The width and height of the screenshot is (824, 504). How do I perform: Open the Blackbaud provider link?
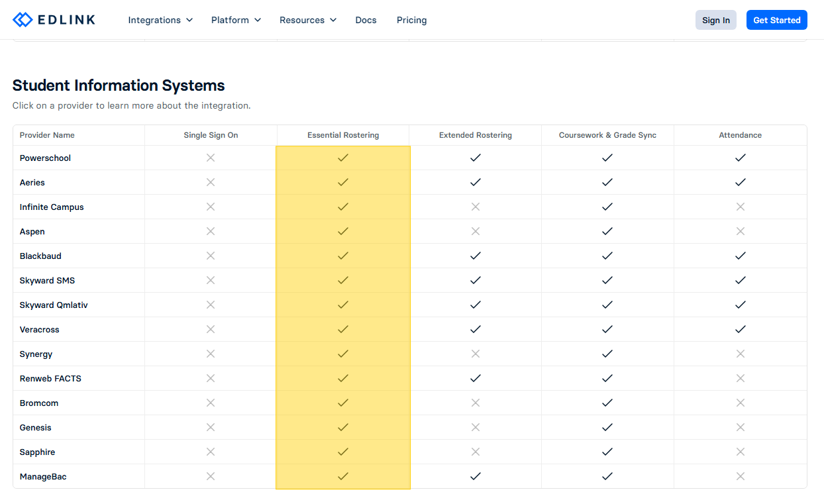(40, 256)
